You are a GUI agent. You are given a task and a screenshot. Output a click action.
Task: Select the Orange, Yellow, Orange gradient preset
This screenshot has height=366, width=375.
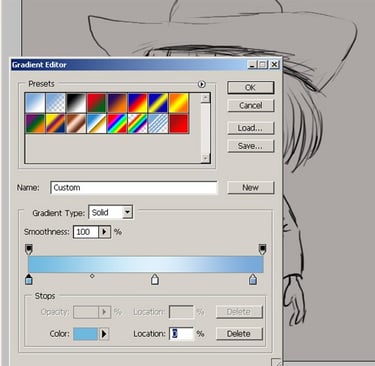(179, 103)
